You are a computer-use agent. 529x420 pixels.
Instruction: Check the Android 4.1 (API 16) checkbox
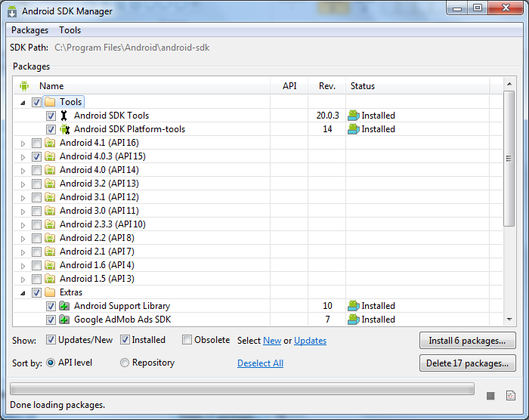(x=36, y=143)
